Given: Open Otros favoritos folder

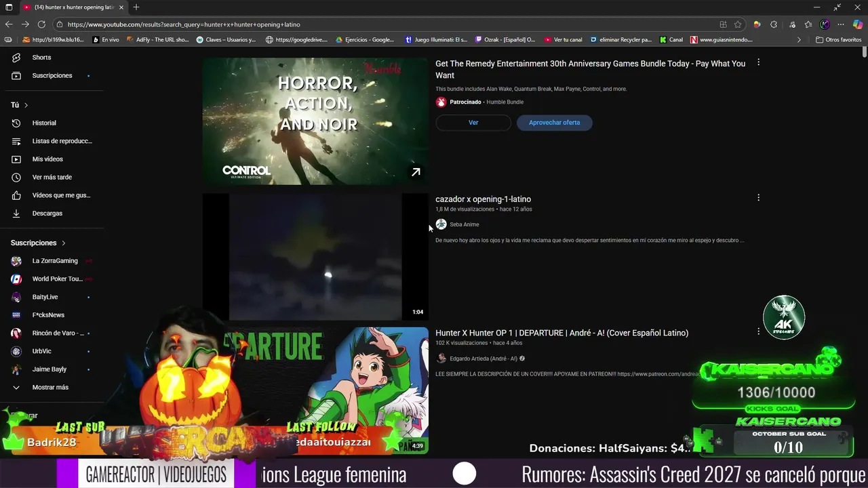Looking at the screenshot, I should tap(839, 40).
